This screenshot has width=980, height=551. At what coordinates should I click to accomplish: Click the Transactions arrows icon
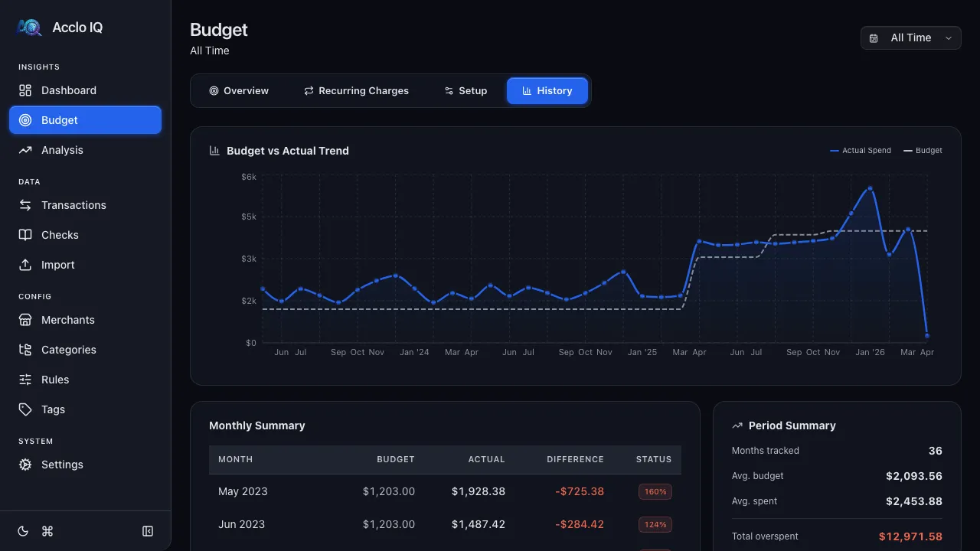pyautogui.click(x=25, y=205)
